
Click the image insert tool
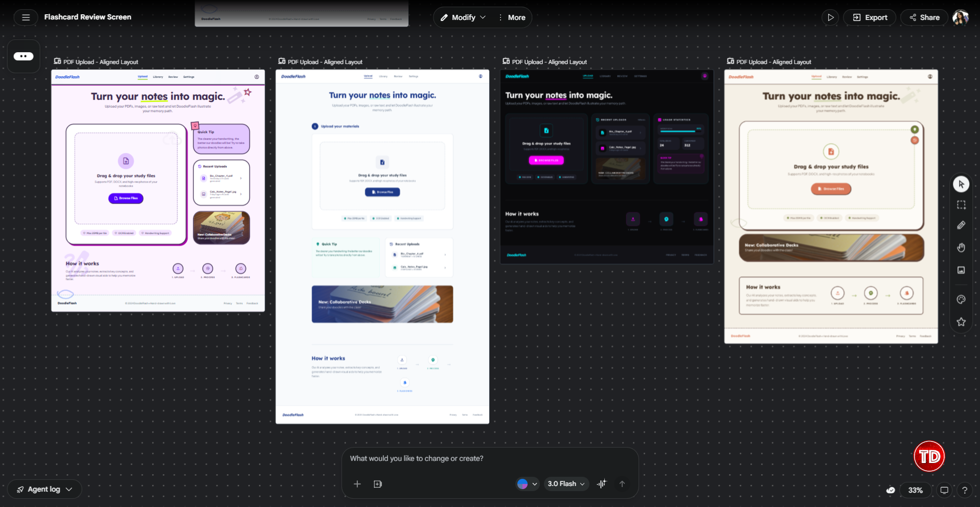[961, 270]
